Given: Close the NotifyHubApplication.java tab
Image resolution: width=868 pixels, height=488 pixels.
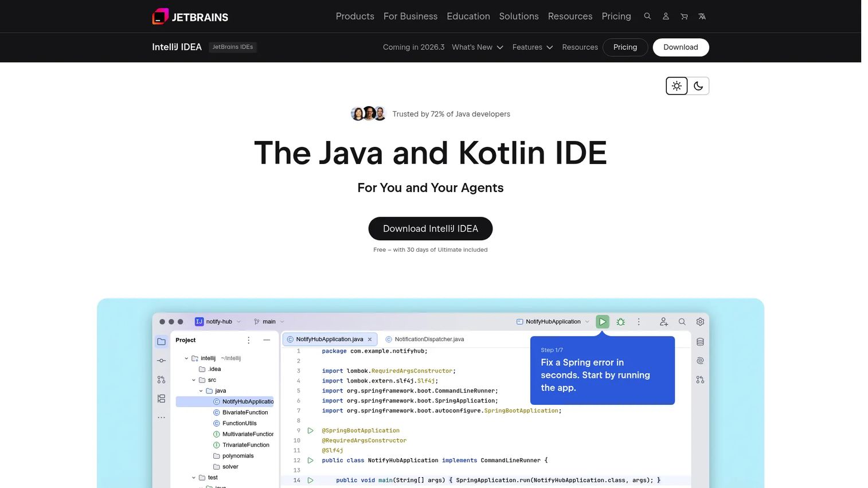Looking at the screenshot, I should tap(370, 339).
